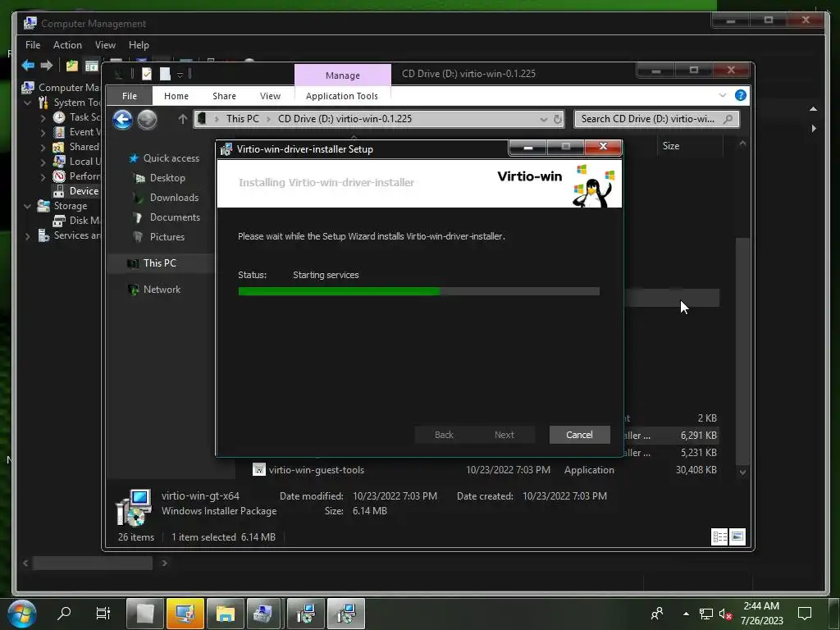
Task: Click the muted volume tray icon
Action: [x=725, y=614]
